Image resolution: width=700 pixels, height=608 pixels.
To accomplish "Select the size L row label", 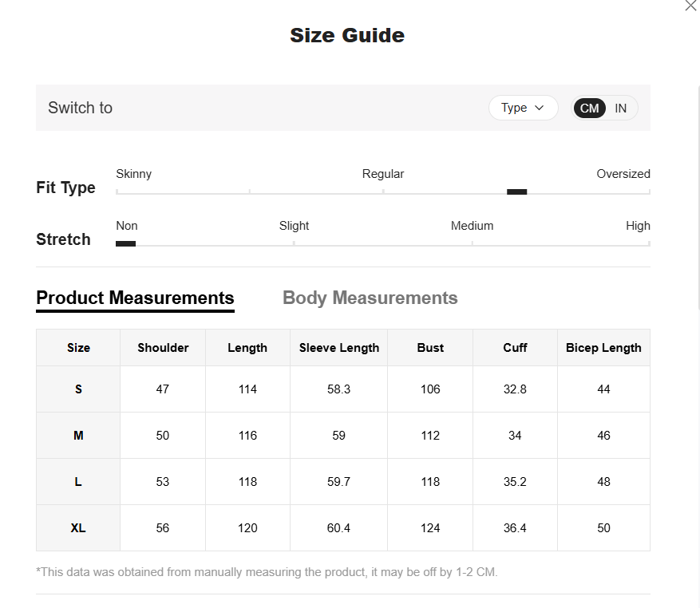I will pyautogui.click(x=78, y=482).
